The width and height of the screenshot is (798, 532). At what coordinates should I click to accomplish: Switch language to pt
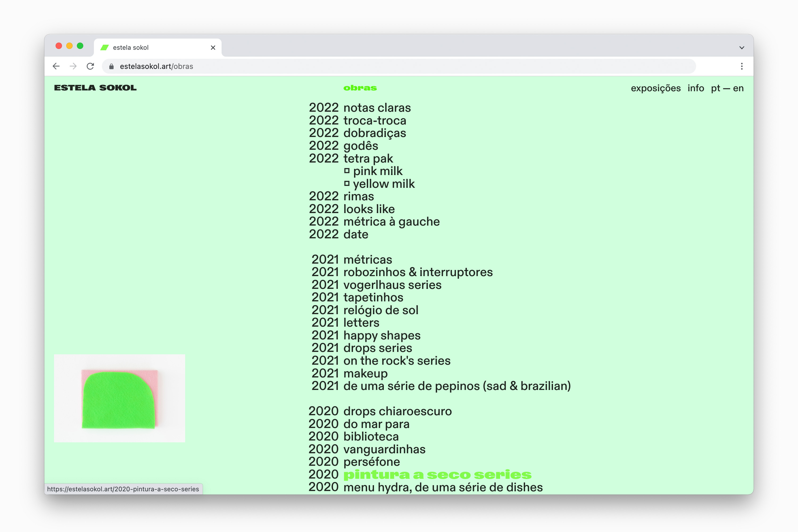click(715, 88)
